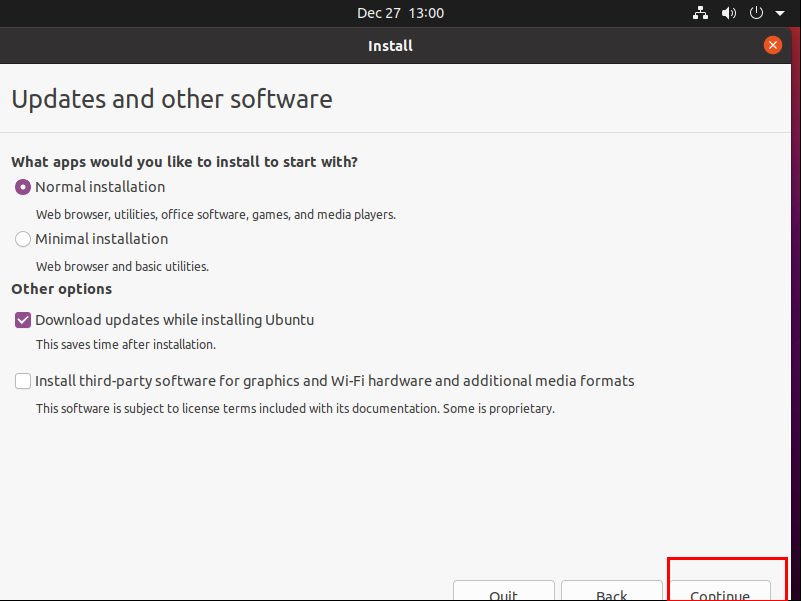Enable Install third-party software checkbox
Viewport: 801px width, 601px height.
[x=22, y=381]
